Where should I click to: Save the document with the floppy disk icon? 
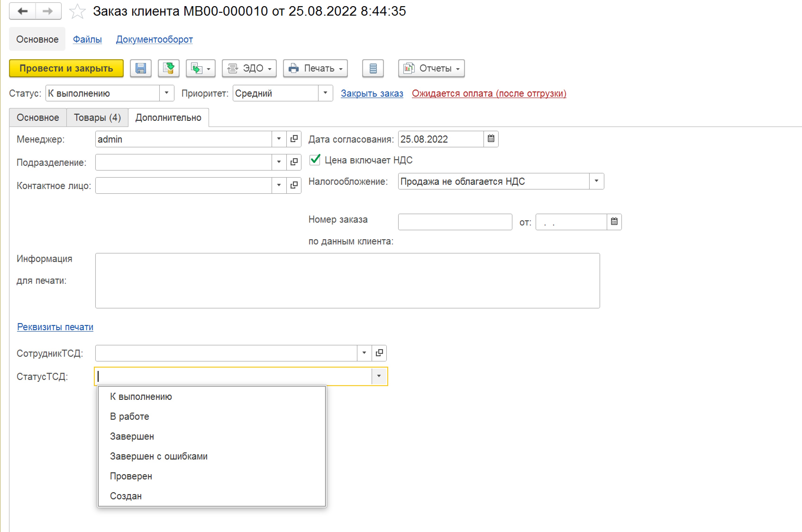(141, 68)
